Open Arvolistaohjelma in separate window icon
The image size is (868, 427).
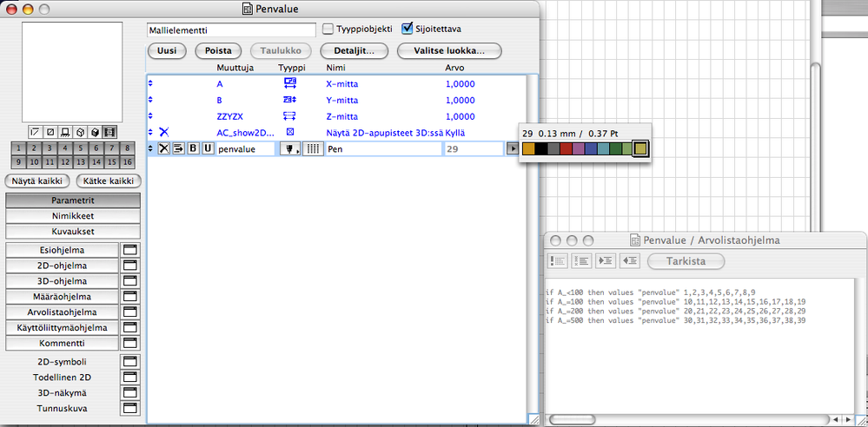click(x=130, y=312)
